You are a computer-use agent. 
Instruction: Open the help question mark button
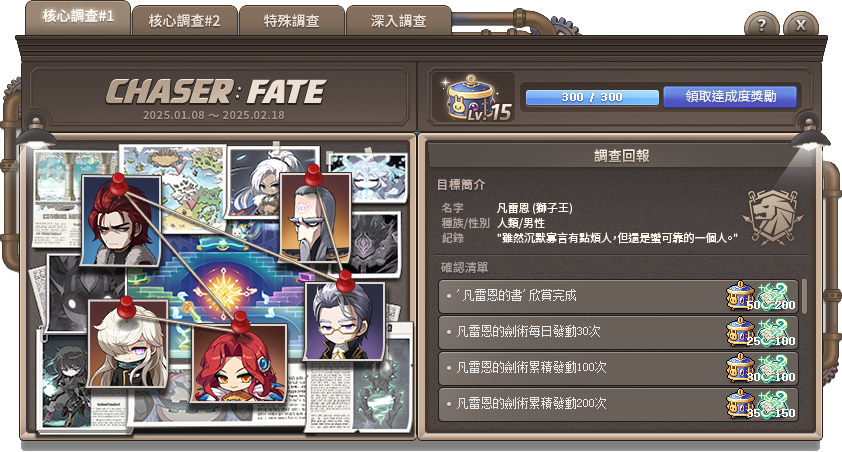click(761, 25)
